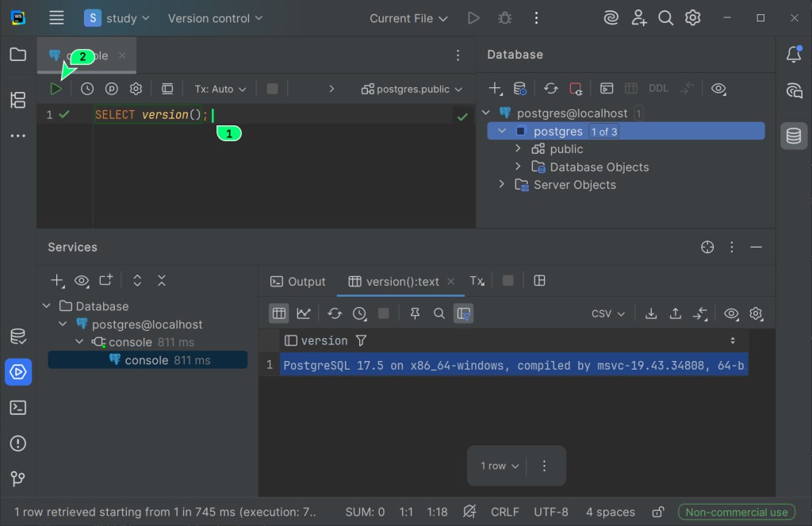
Task: Open the Version control menu
Action: pos(215,18)
